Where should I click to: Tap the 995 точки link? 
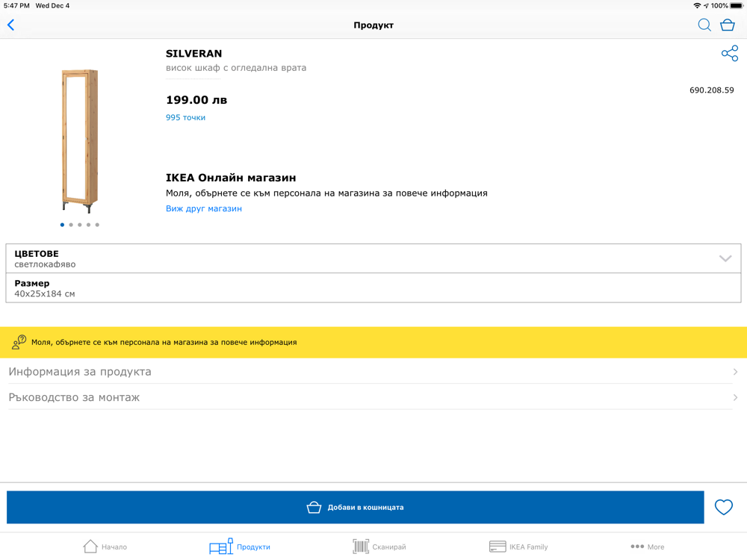point(185,118)
